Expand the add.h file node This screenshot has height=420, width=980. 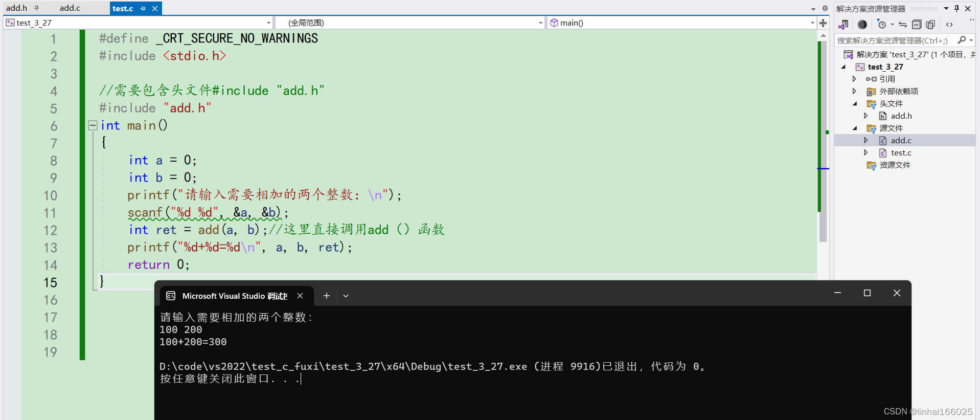click(x=866, y=116)
